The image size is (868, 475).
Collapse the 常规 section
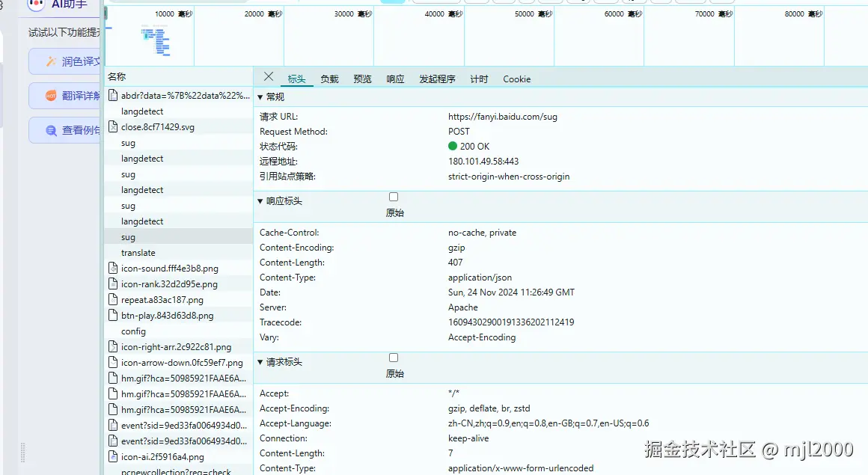tap(260, 97)
